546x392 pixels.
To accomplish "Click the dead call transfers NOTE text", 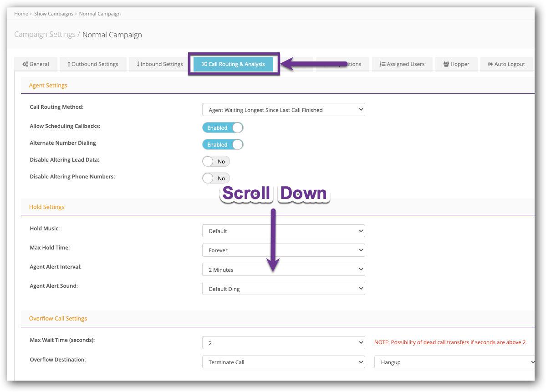I will pos(450,342).
